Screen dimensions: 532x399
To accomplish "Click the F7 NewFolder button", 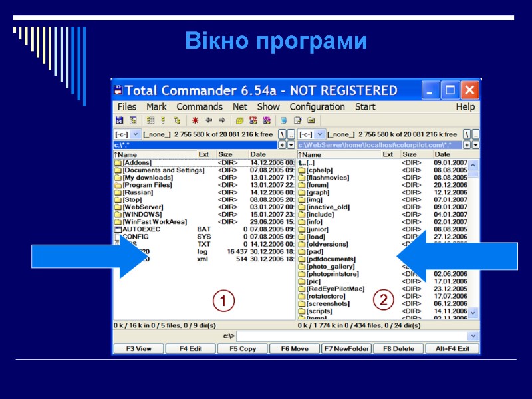I will click(346, 348).
